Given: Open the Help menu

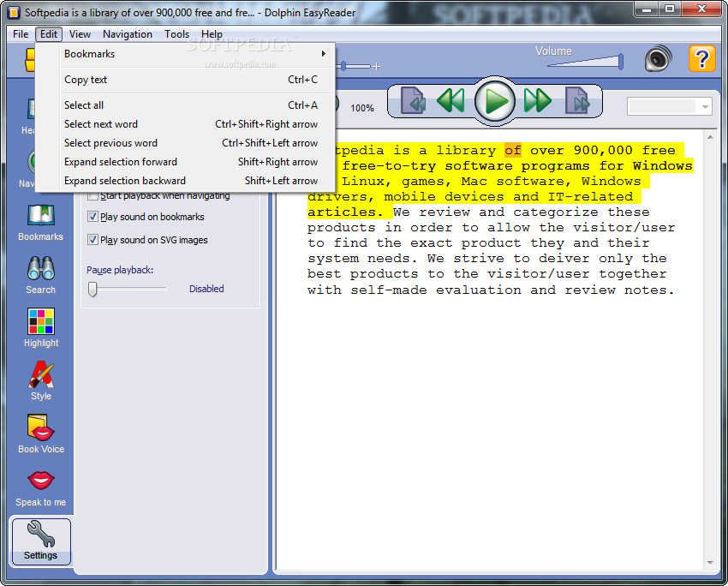Looking at the screenshot, I should (x=212, y=34).
